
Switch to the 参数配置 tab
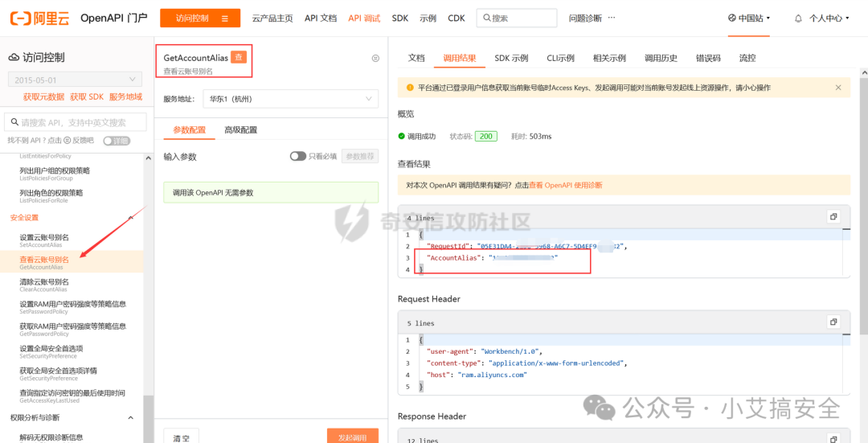point(190,130)
